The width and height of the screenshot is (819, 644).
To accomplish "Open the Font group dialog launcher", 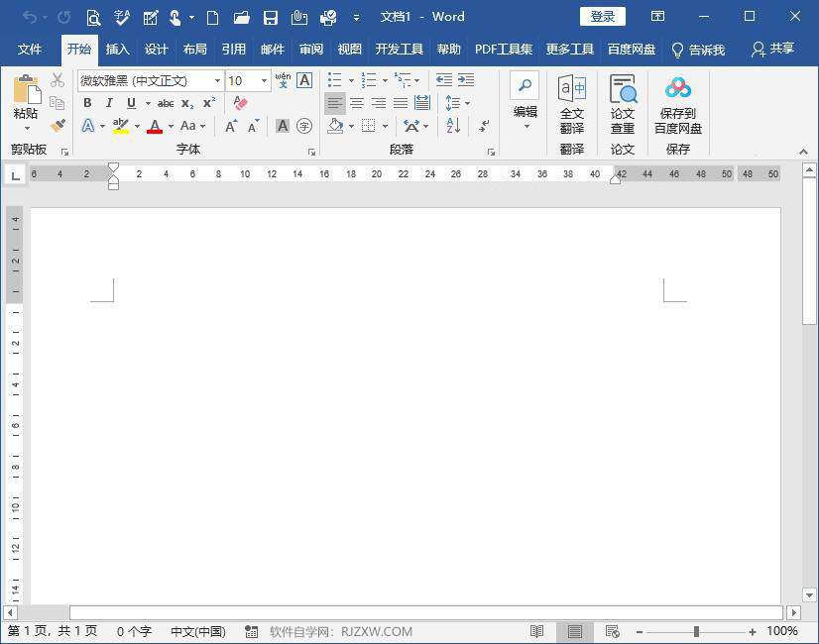I will [311, 151].
